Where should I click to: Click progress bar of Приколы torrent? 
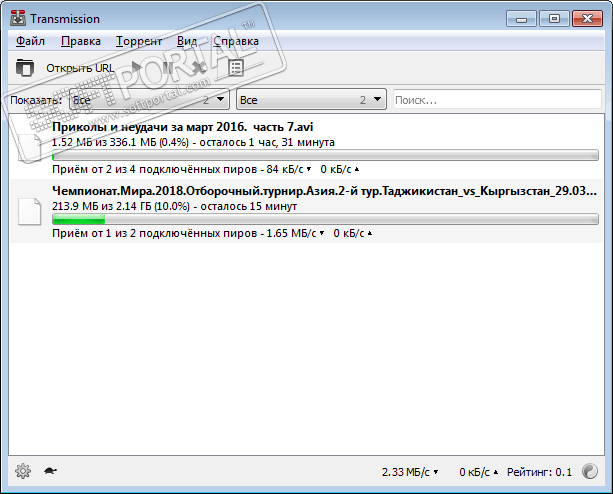point(325,155)
